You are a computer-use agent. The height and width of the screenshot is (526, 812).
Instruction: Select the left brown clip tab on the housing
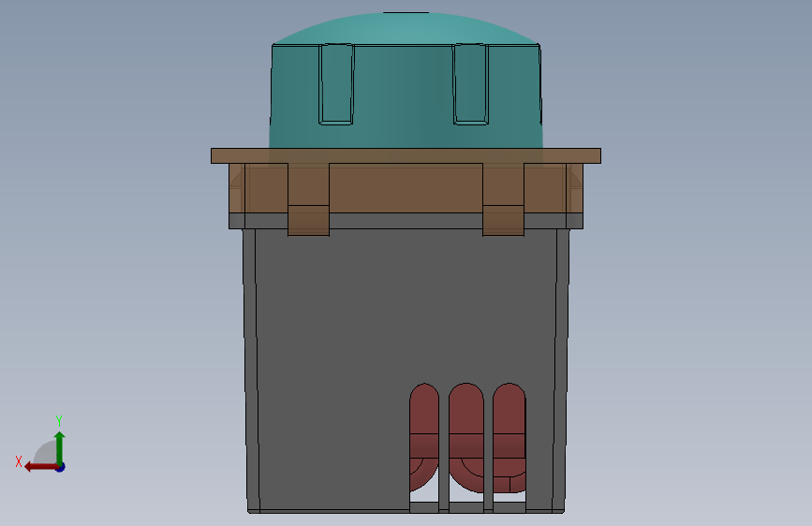pos(309,199)
